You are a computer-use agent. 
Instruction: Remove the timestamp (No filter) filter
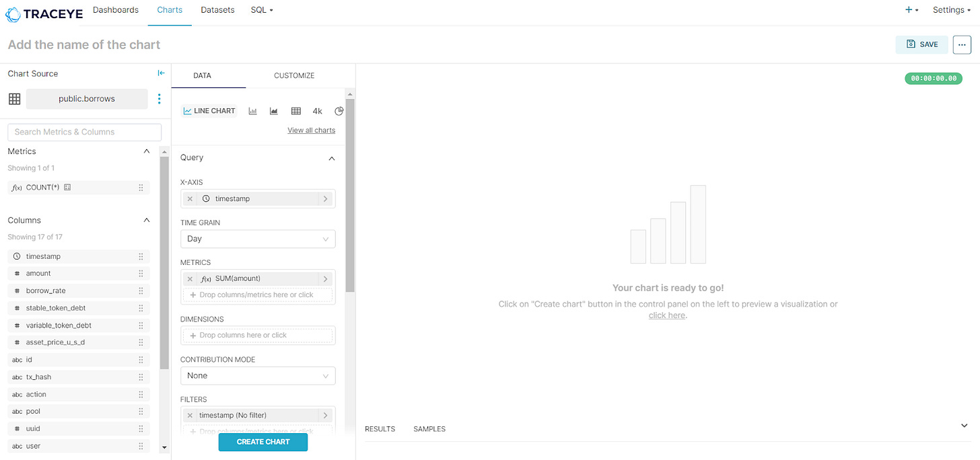(190, 416)
